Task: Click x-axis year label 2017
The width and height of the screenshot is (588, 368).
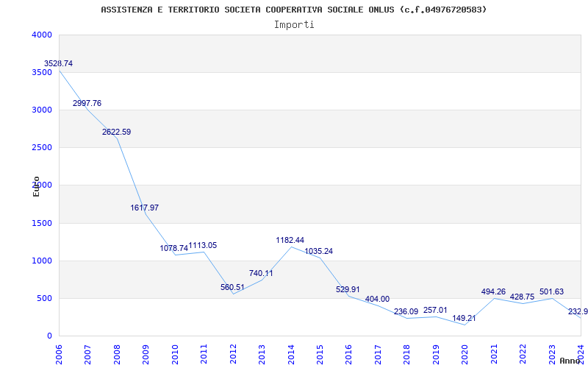Action: pos(378,355)
